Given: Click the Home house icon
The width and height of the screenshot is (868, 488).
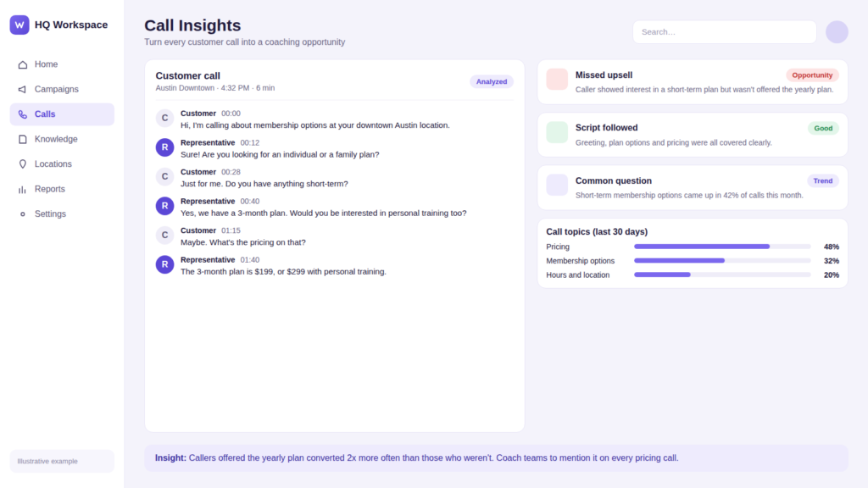Looking at the screenshot, I should point(22,64).
